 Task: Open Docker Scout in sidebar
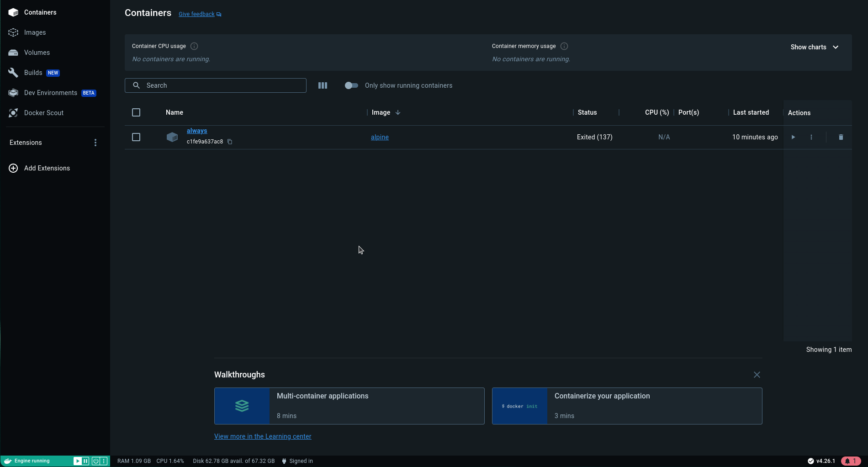point(55,113)
